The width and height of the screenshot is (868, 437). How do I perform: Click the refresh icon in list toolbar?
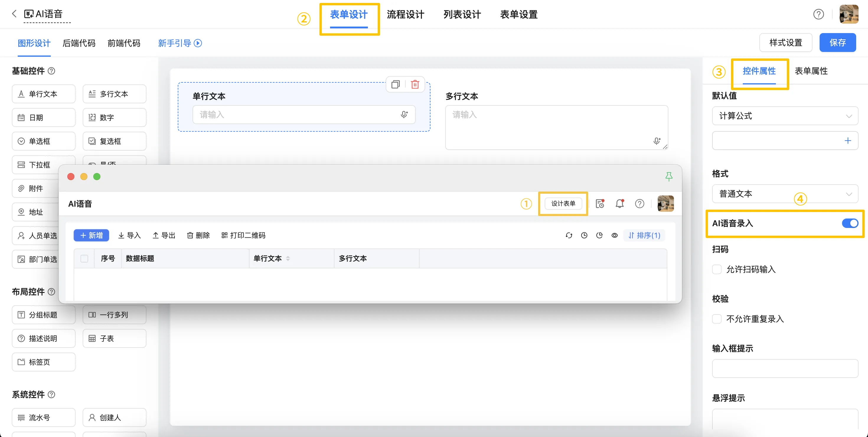click(569, 235)
